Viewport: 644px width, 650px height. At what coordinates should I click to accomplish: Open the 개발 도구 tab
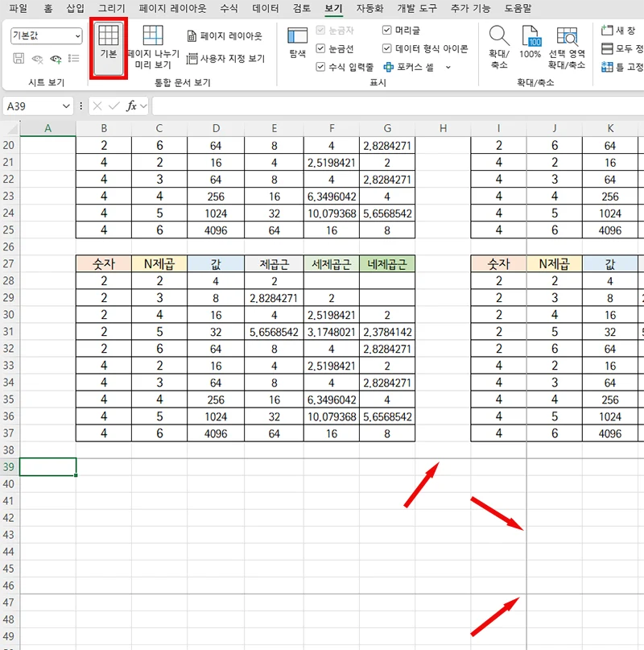tap(417, 8)
